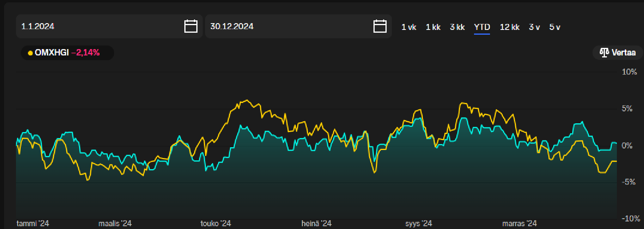
Task: Edit the start date field 1.1.2024
Action: pos(109,26)
